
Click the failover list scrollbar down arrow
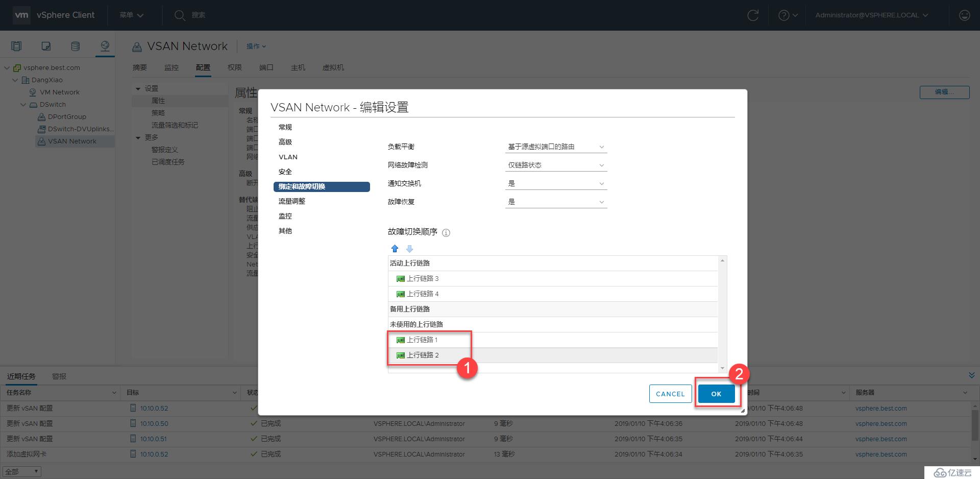pos(722,368)
